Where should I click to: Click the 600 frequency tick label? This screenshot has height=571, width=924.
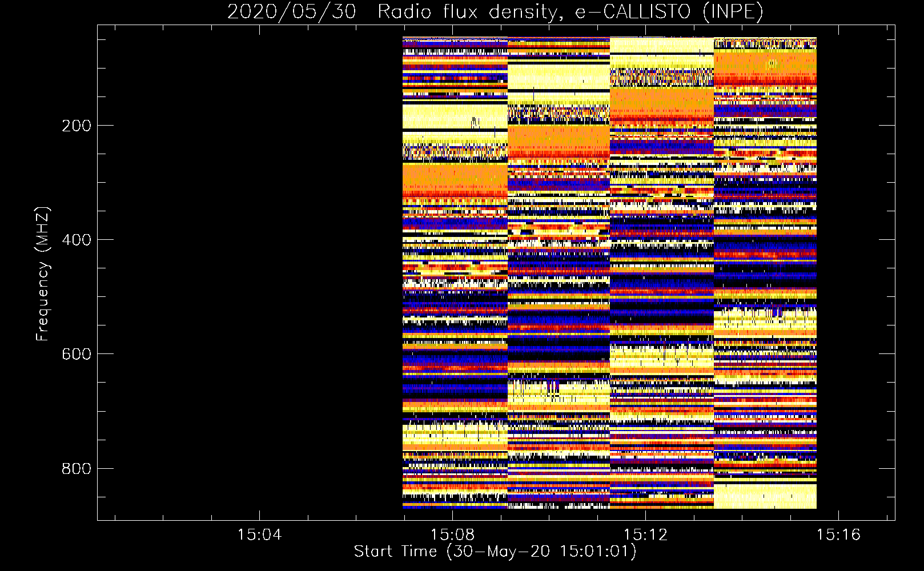[x=76, y=354]
